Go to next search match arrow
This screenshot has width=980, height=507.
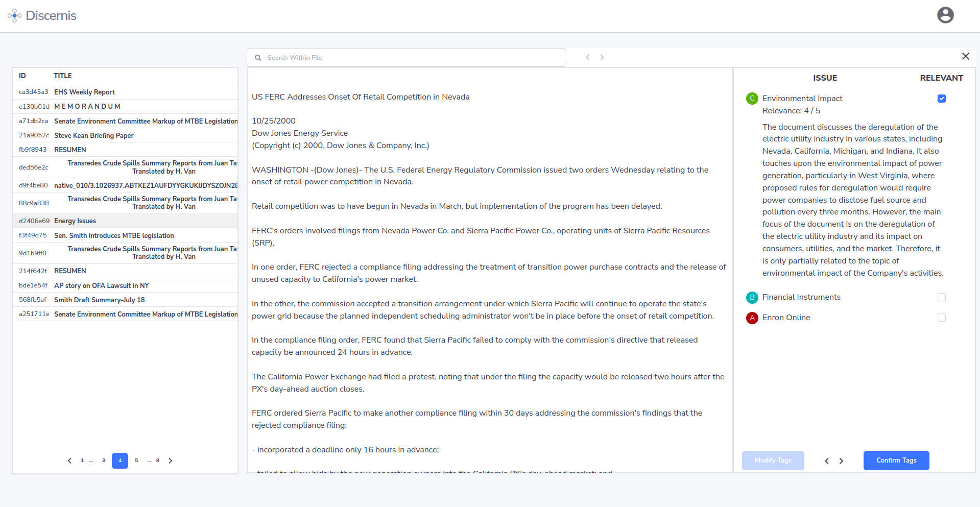(602, 57)
